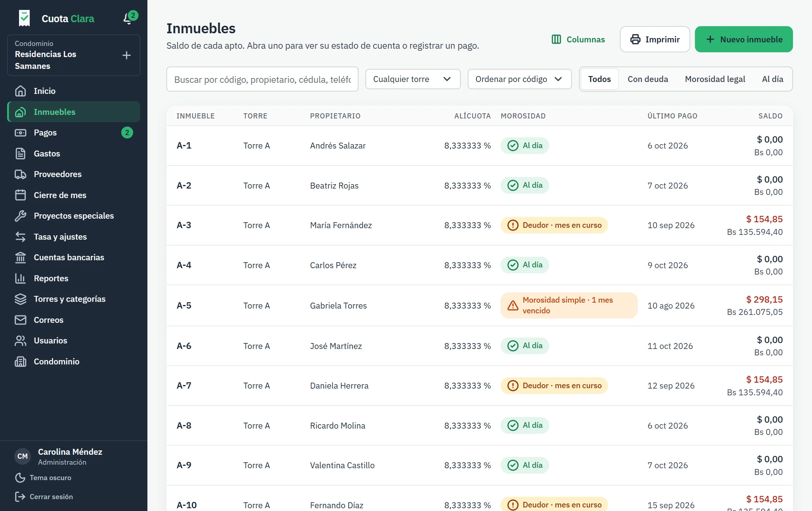Click the Cuentas bancarias bank icon
This screenshot has height=511, width=812.
pyautogui.click(x=21, y=257)
